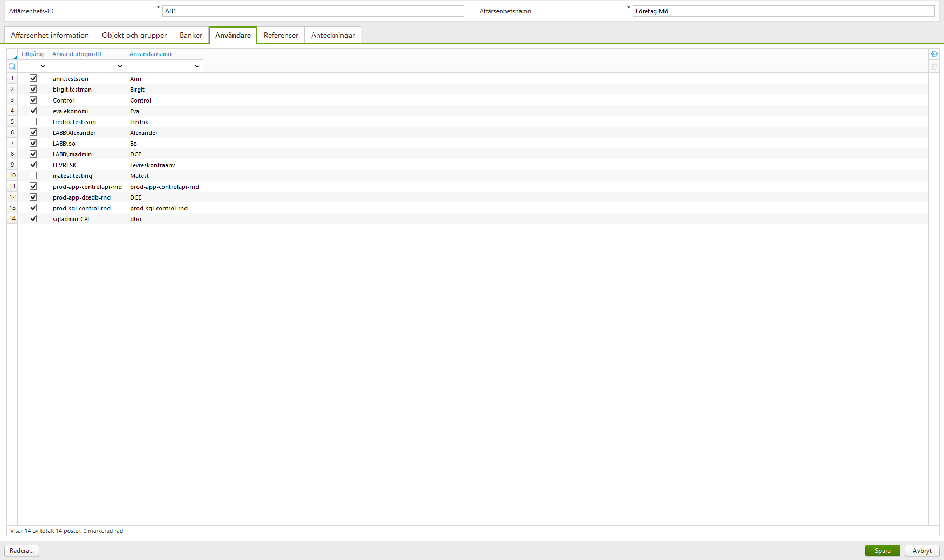Enable access for fredrik.testsson

pos(33,121)
